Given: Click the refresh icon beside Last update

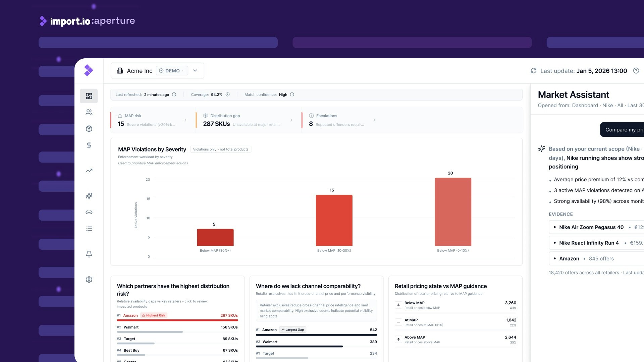Looking at the screenshot, I should tap(533, 71).
